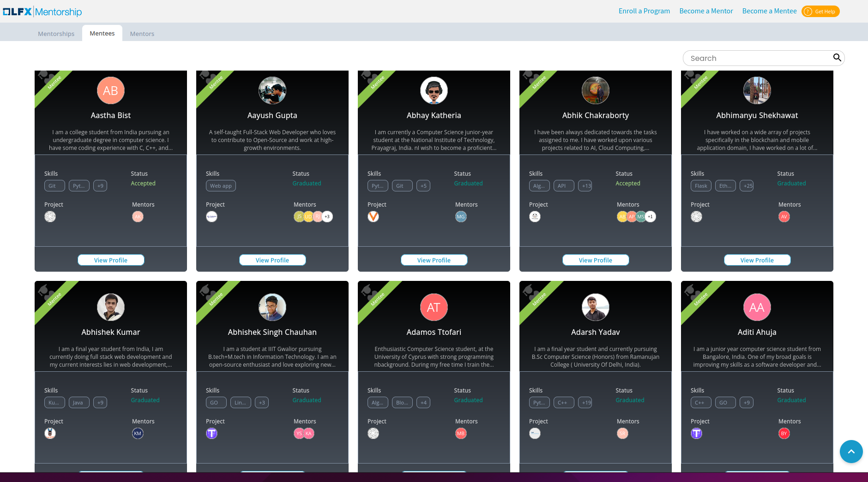The height and width of the screenshot is (482, 868).
Task: Click Aditi Ahuja's BY mentor avatar
Action: point(784,433)
